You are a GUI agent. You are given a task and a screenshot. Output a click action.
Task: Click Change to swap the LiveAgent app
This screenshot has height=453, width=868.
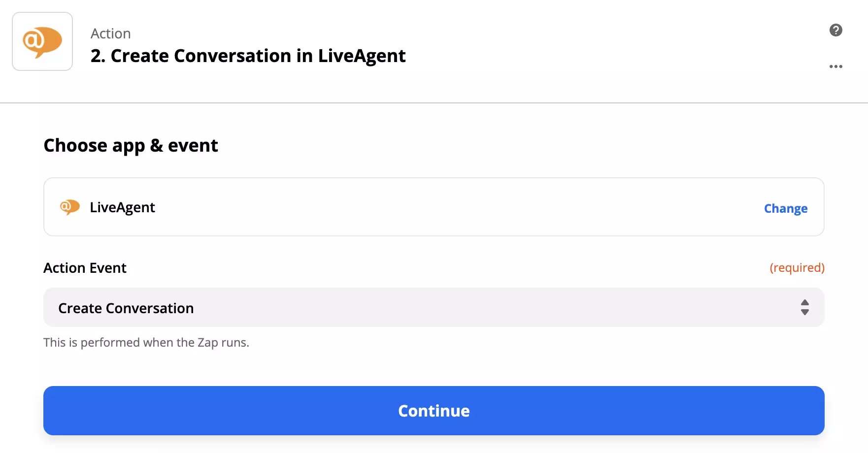(785, 208)
